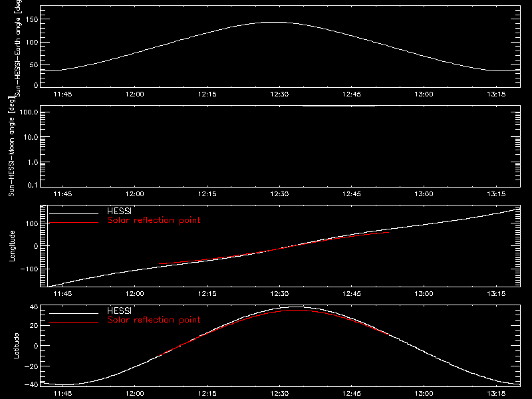
Task: Click 12:45 label under Moon angle plot
Action: (352, 194)
